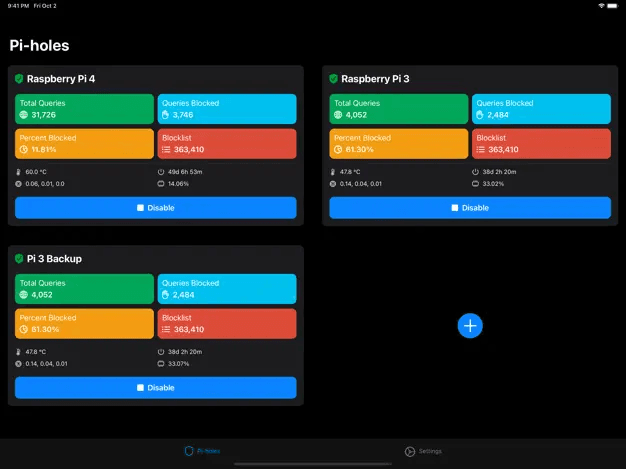626x469 pixels.
Task: Click the Pi-holes page heading
Action: tap(39, 46)
